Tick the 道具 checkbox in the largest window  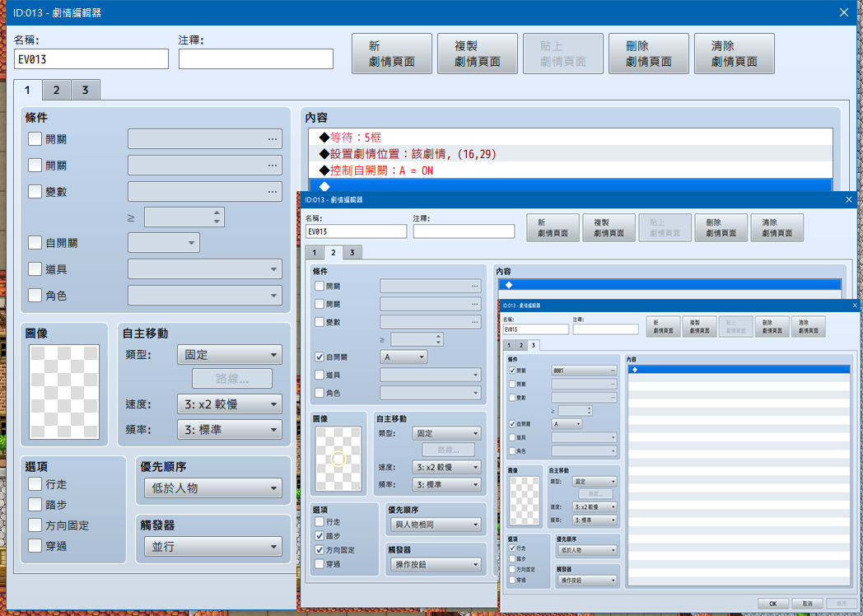(35, 269)
